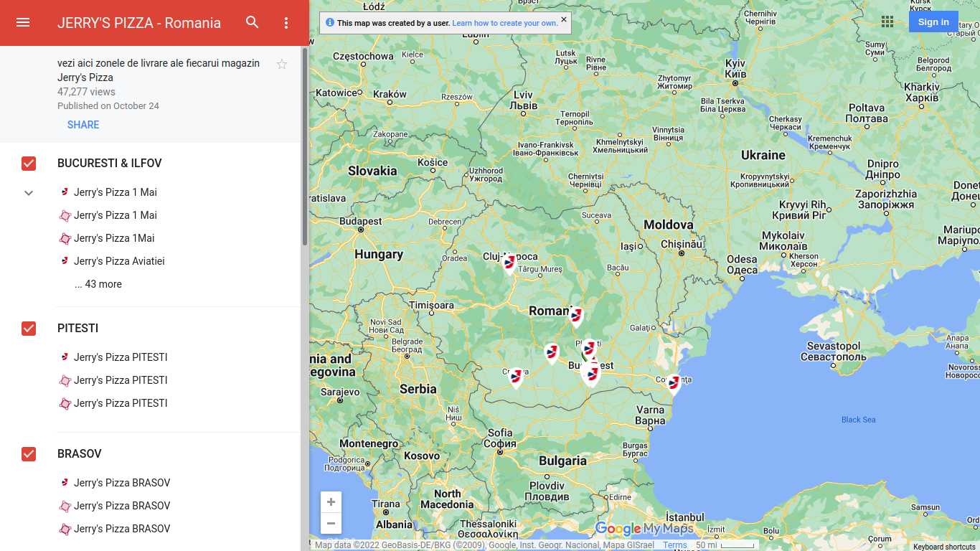
Task: Select first 'Jerry's Pizza PITESTI' marker item
Action: (x=121, y=357)
